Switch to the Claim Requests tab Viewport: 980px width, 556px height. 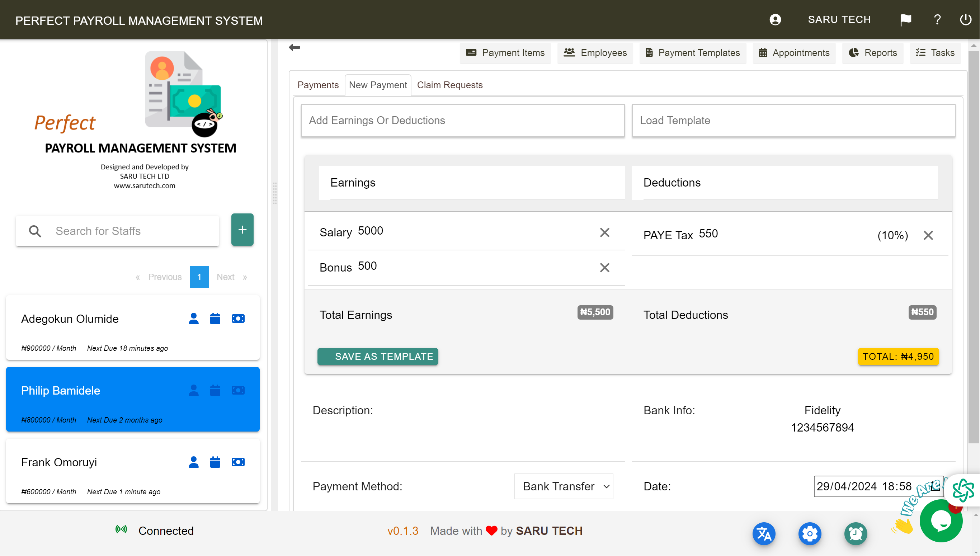449,85
